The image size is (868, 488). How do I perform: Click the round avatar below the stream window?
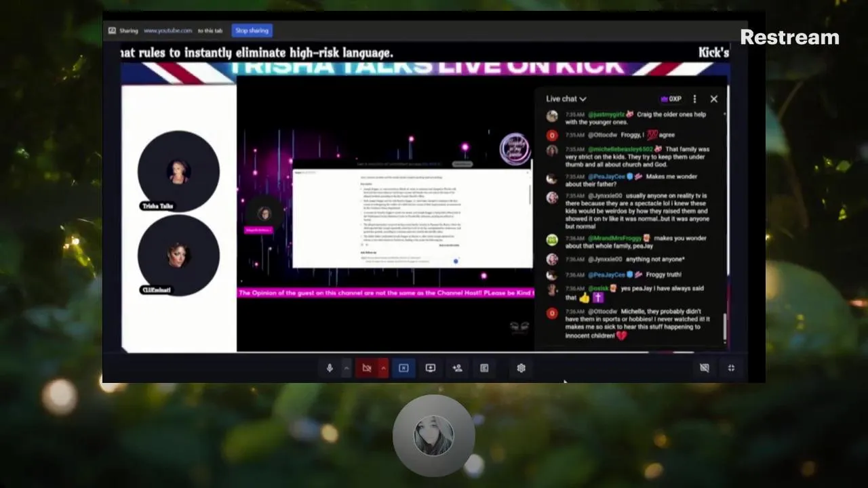(434, 436)
